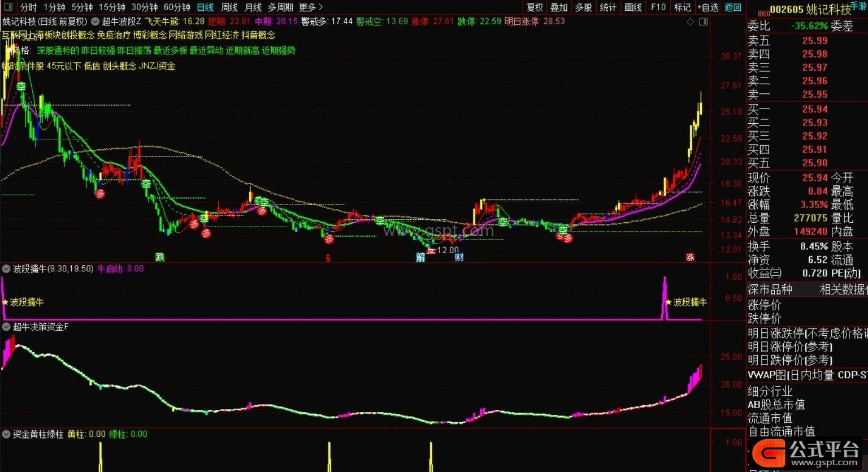Switch to the 周线 weekly chart tab

click(x=229, y=7)
